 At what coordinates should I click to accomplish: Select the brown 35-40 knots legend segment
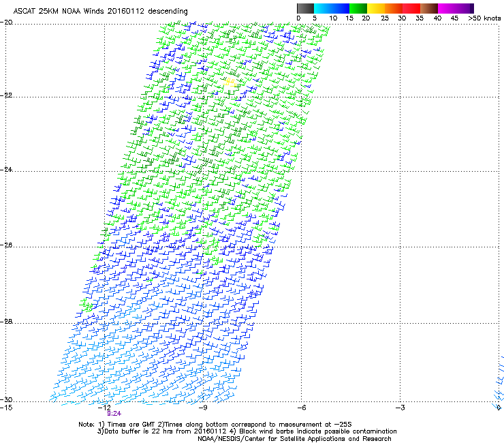coord(429,8)
